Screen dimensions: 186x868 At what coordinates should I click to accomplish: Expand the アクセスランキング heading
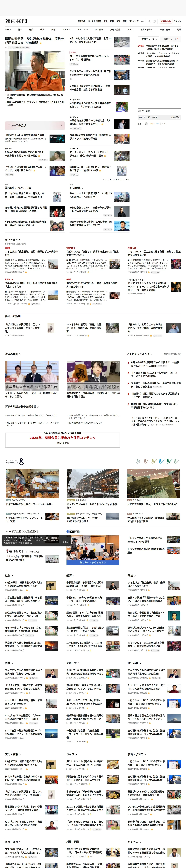click(x=139, y=354)
